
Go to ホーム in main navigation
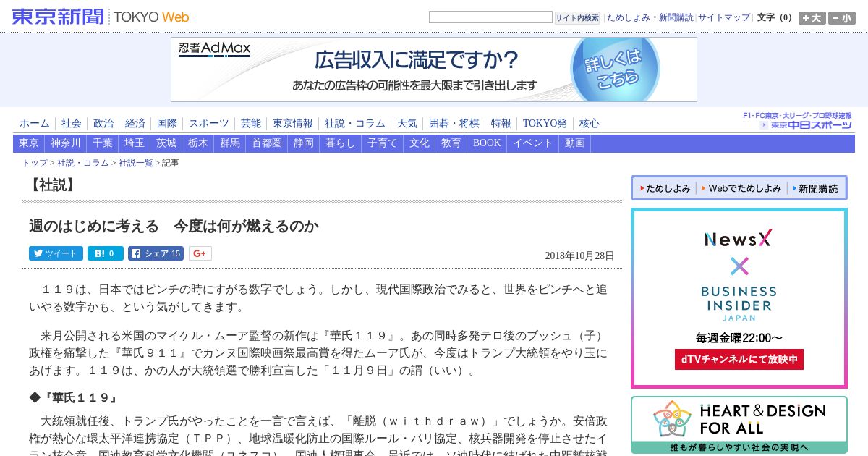[x=35, y=124]
